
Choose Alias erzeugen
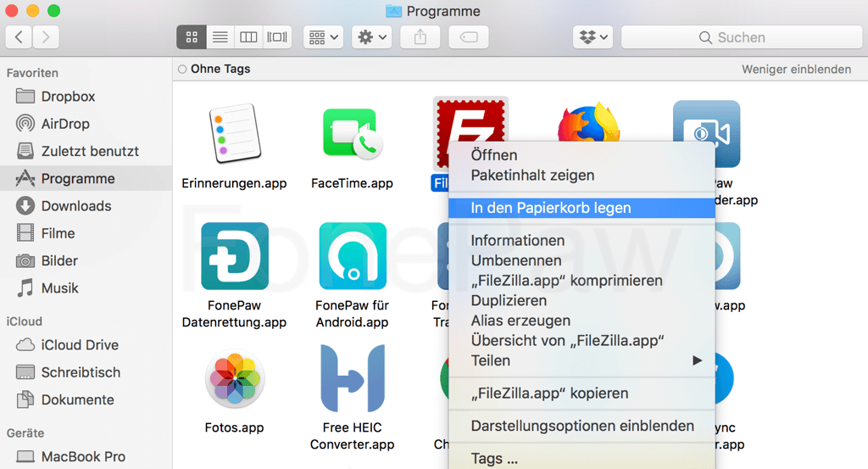point(581,320)
